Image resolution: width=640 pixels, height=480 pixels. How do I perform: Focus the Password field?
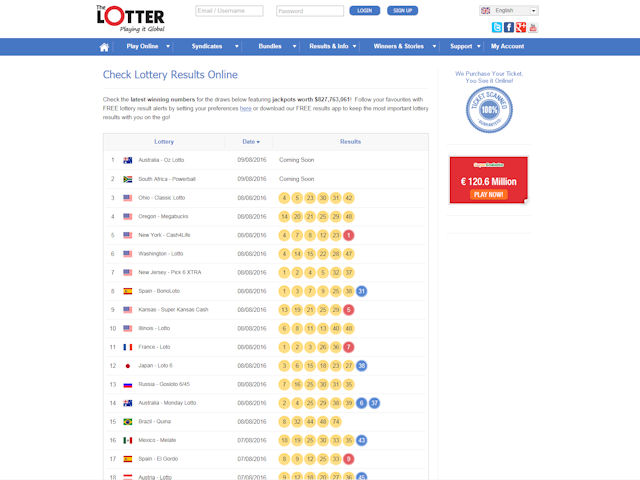310,11
